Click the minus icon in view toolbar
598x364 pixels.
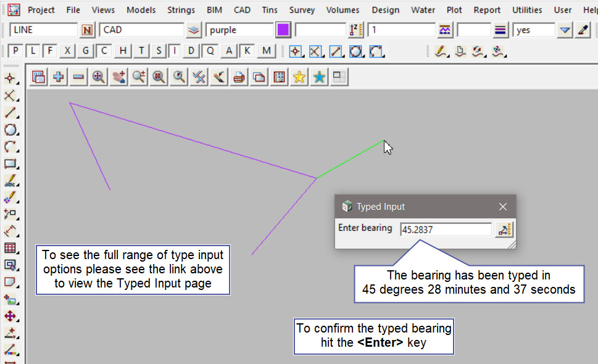point(78,77)
